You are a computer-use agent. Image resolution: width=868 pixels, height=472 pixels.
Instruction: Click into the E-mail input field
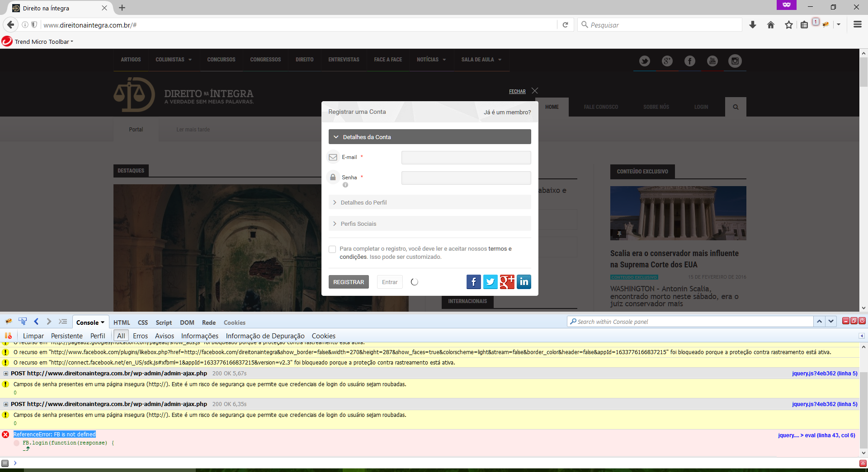point(466,158)
